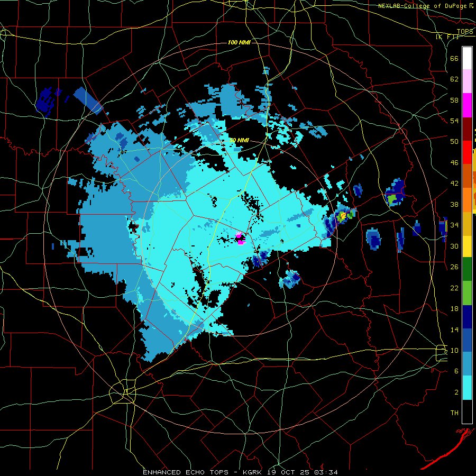Click the legend value '30'
Viewport: 476px width, 476px height.
pos(454,246)
